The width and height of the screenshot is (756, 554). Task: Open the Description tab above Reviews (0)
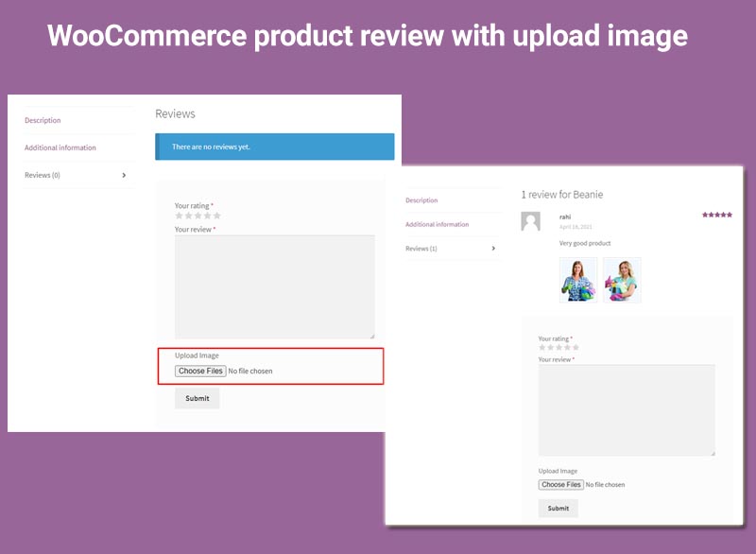coord(43,121)
